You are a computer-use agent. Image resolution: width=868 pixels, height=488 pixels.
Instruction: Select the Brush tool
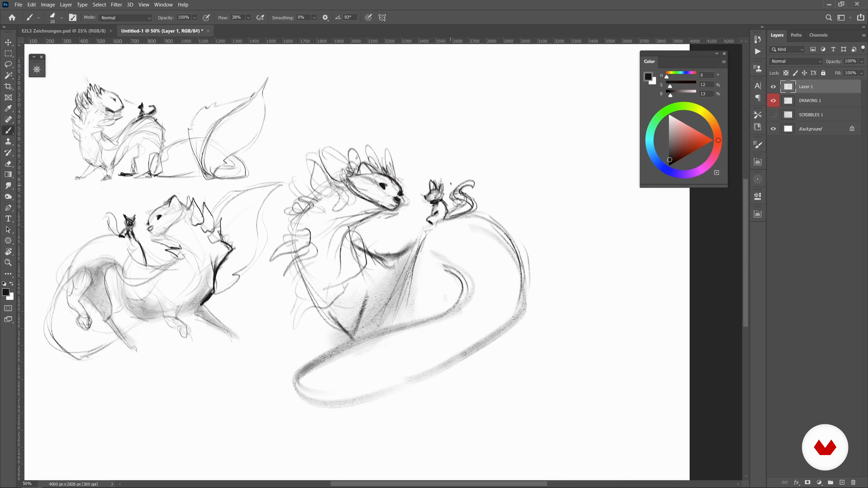(8, 131)
